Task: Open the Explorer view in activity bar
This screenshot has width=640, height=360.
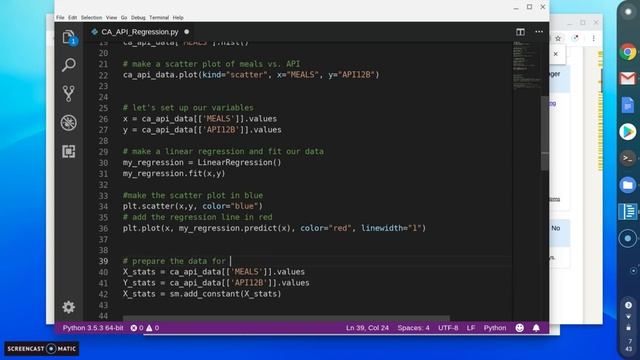Action: click(x=69, y=37)
